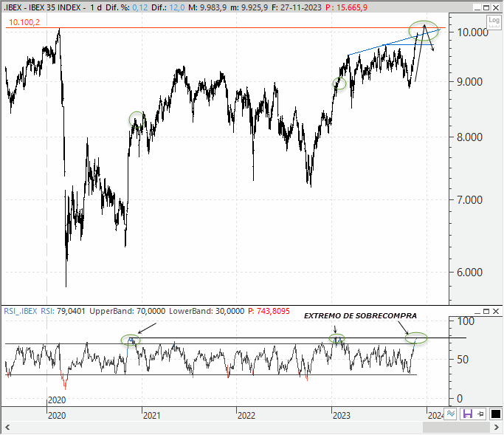Maximize the IBEX 35 chart panel
Viewport: 504px width, 435px height.
pos(486,7)
